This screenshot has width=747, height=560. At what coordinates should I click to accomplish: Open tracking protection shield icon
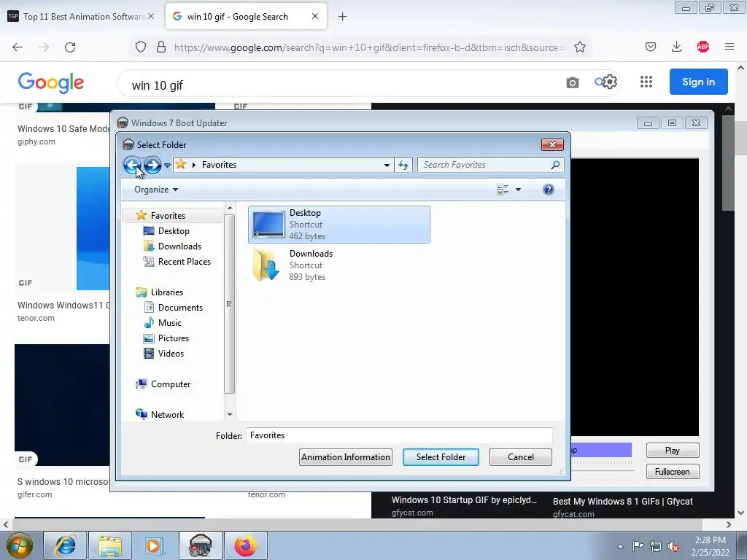141,47
